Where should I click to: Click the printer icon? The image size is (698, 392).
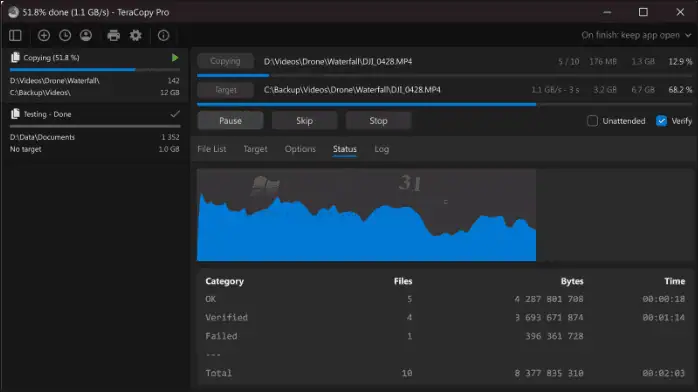pyautogui.click(x=114, y=35)
